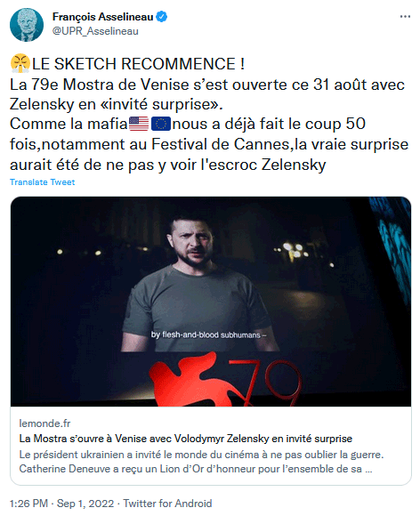Click the red 79 festival number
Screen dimensions: 420x516
[x=265, y=383]
